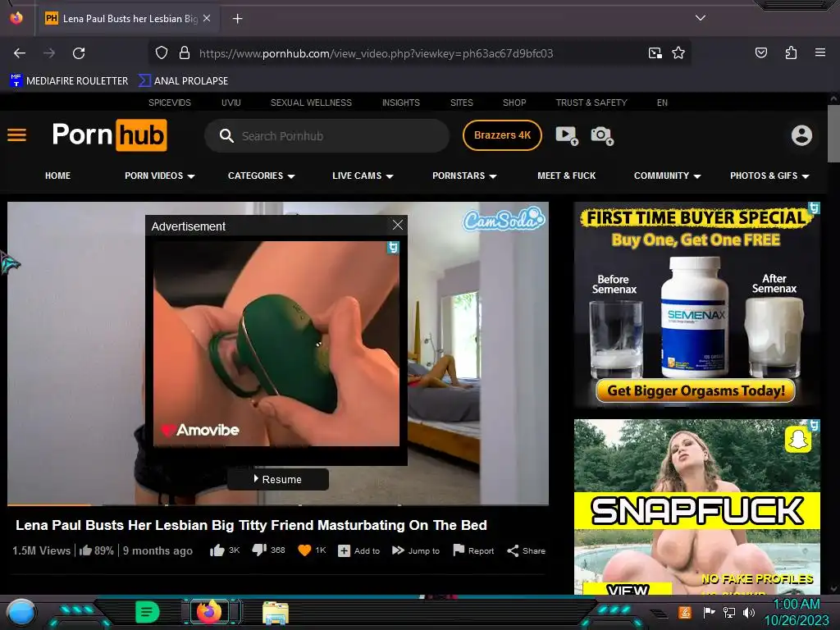Open the Jump to option
The width and height of the screenshot is (840, 630).
tap(416, 550)
